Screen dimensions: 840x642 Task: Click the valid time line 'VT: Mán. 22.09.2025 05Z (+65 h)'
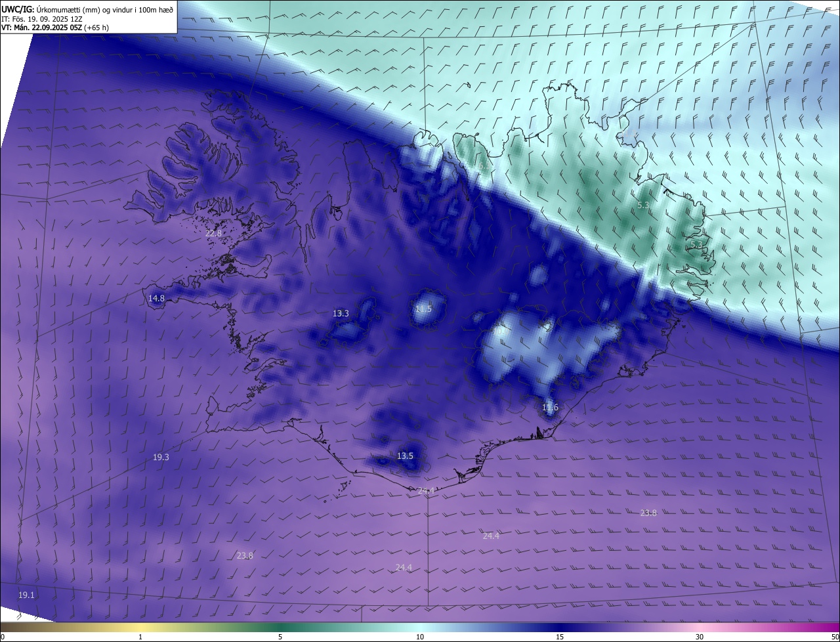(55, 28)
